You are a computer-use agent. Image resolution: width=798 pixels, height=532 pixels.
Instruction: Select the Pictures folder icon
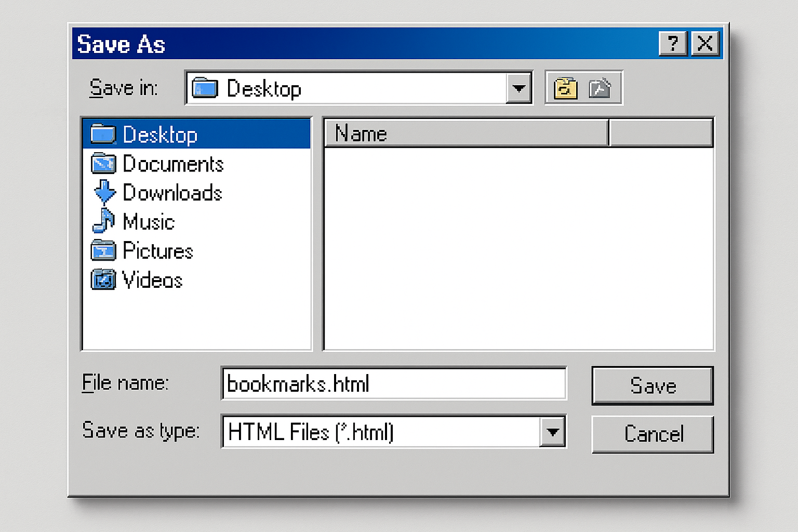pyautogui.click(x=103, y=251)
